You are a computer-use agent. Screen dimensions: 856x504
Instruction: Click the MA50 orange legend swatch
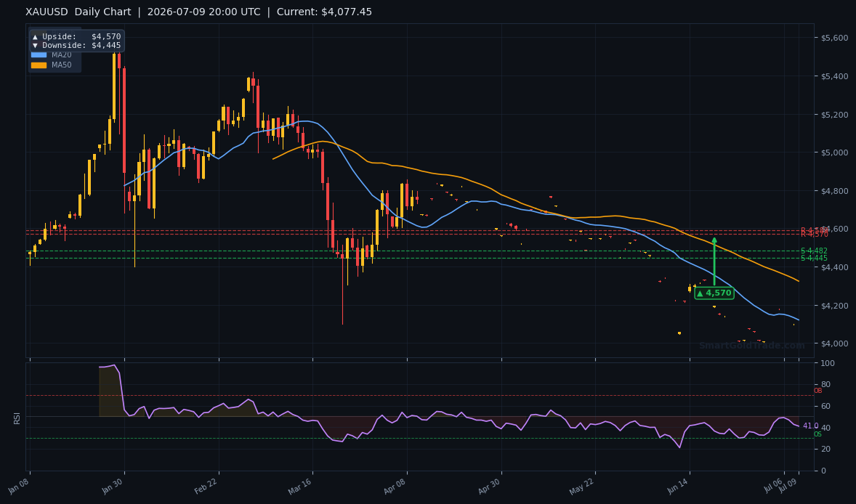point(39,65)
